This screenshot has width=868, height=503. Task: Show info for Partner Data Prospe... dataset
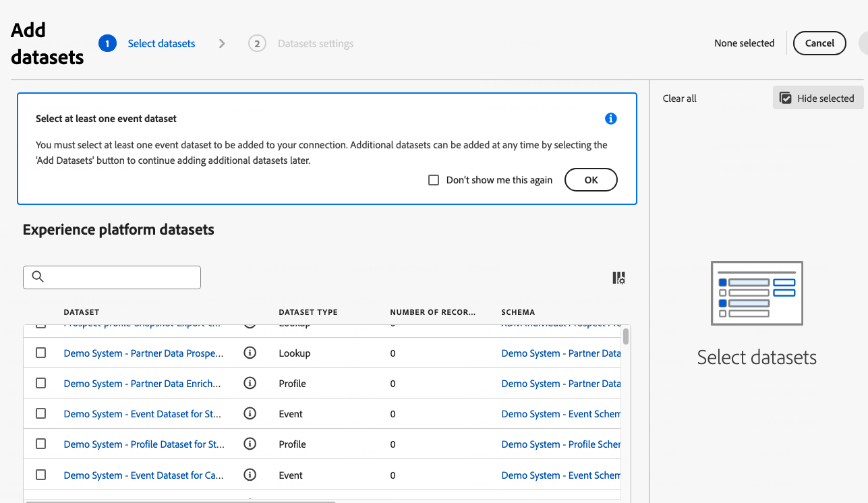click(x=250, y=353)
